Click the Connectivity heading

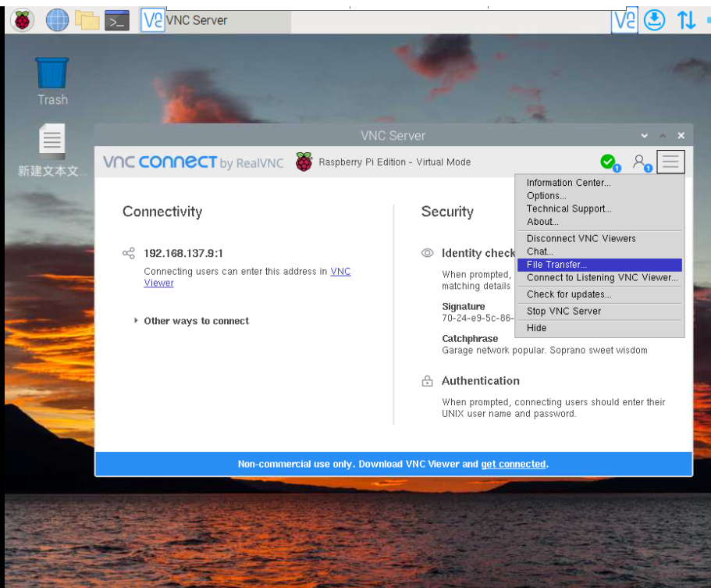click(x=162, y=212)
